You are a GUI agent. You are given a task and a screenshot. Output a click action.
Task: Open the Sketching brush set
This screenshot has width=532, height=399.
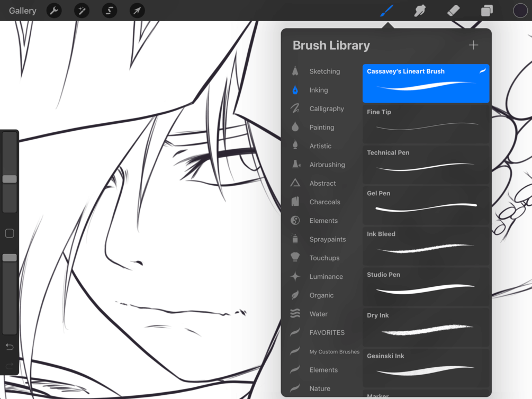pos(324,71)
